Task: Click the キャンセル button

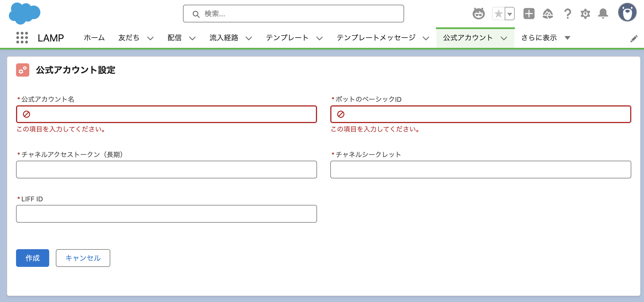Action: coord(83,258)
